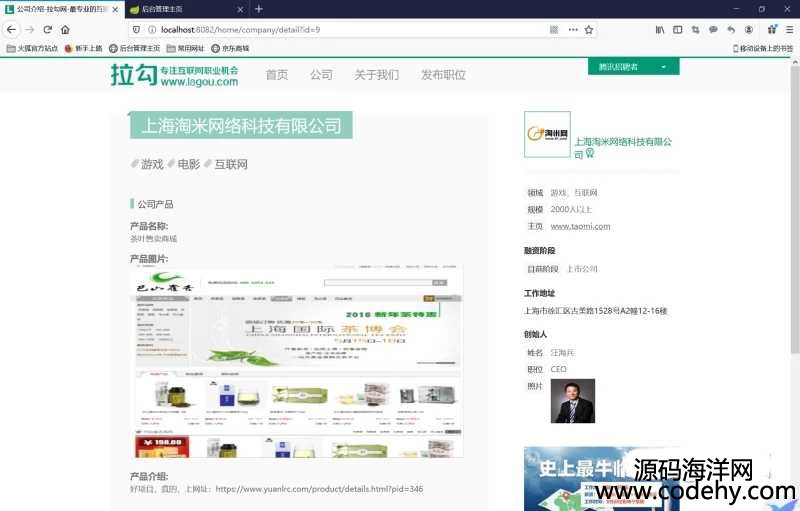Click the 史上最牛 advertisement banner
The width and height of the screenshot is (800, 511).
click(x=601, y=479)
